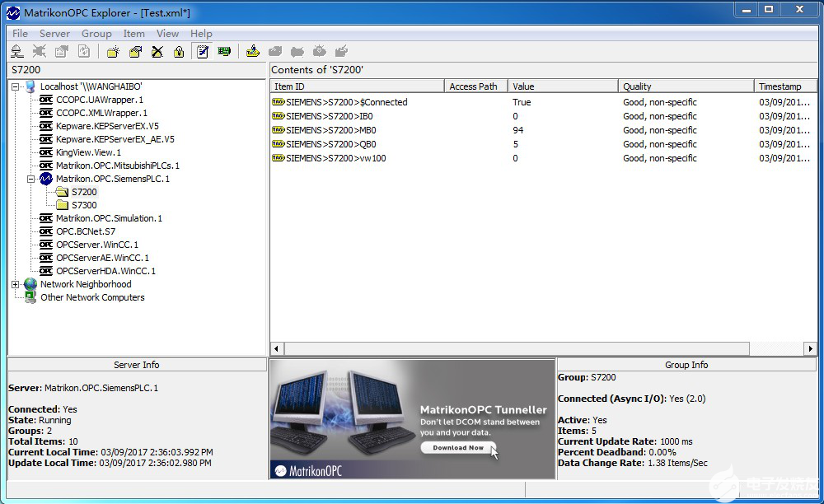Click the Download Now button in banner
The width and height of the screenshot is (824, 504).
pos(457,448)
